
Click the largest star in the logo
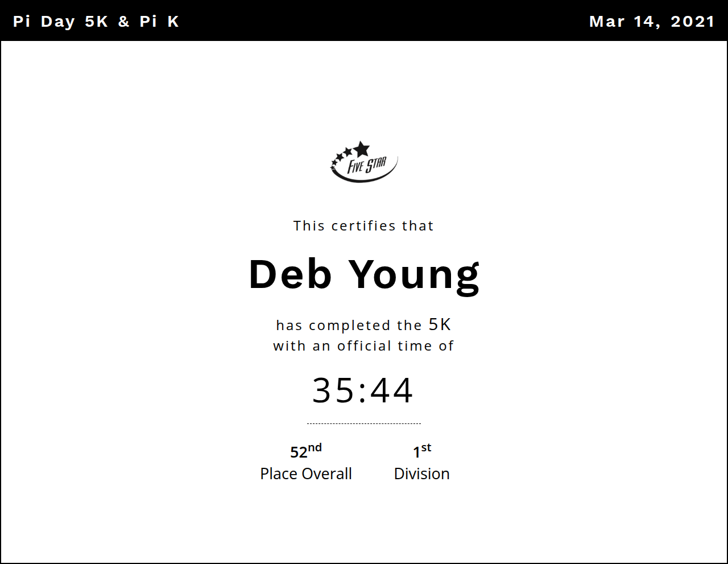[x=361, y=149]
